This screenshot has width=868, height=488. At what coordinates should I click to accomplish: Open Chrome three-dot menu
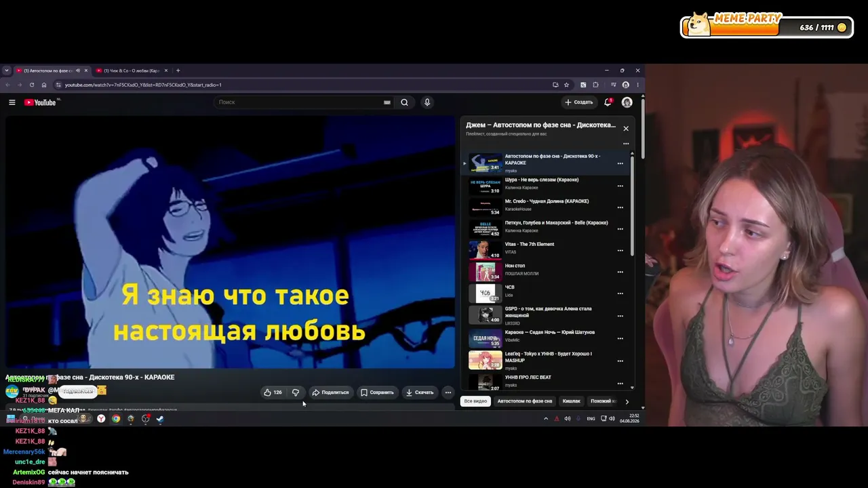tap(637, 85)
